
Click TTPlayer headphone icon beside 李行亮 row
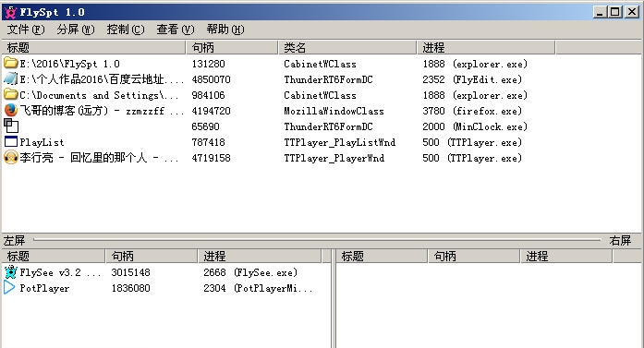[11, 158]
